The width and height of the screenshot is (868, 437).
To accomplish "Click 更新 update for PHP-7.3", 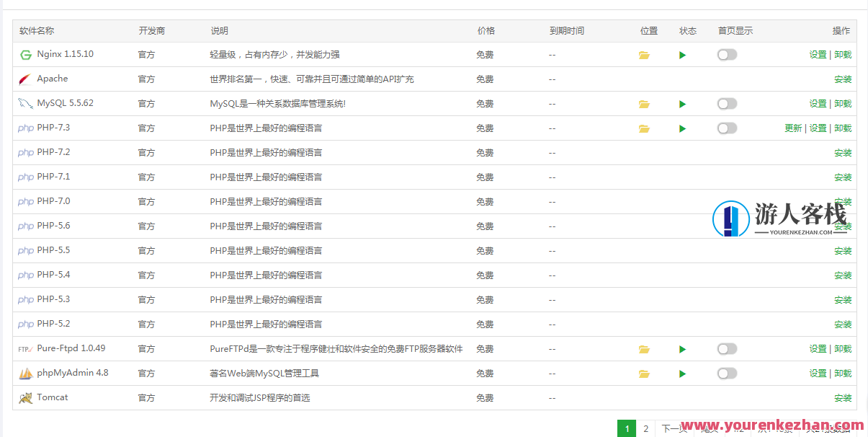I will (x=793, y=128).
